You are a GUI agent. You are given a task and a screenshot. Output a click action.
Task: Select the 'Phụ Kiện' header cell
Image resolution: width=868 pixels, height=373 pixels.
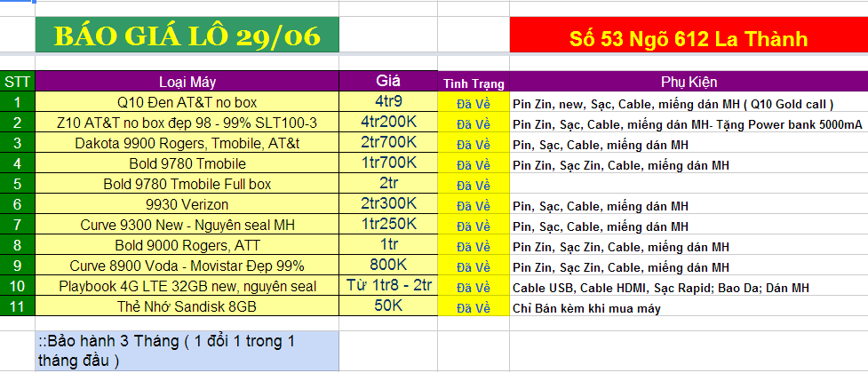tap(688, 82)
